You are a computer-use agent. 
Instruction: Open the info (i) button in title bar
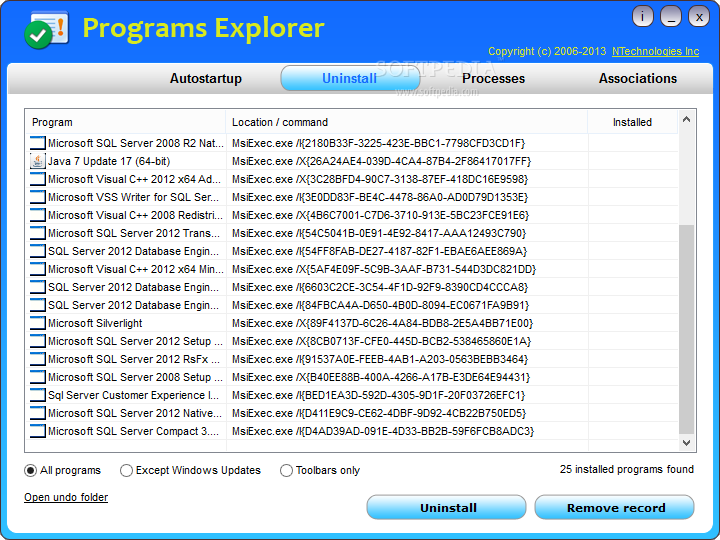pos(642,17)
